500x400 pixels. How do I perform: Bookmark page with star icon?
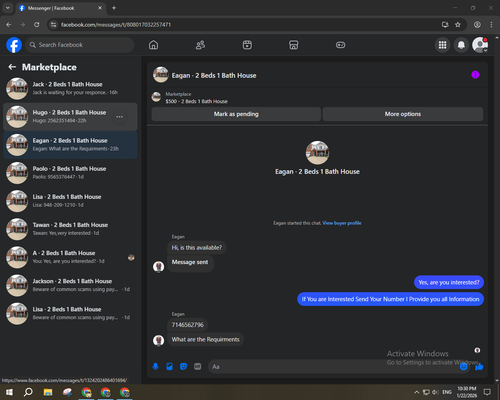click(458, 25)
